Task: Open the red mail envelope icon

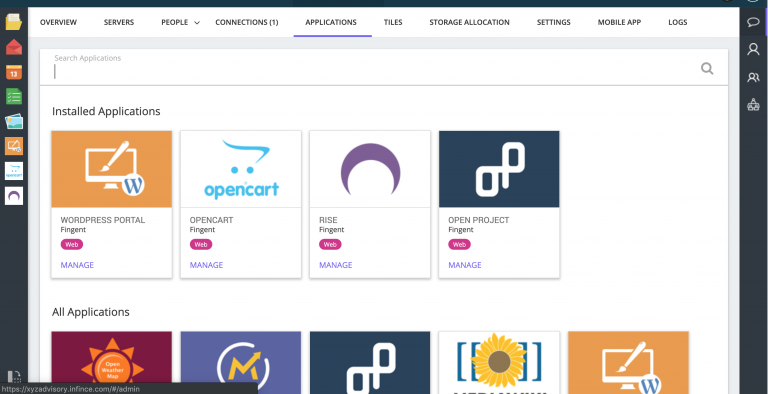Action: [x=14, y=47]
